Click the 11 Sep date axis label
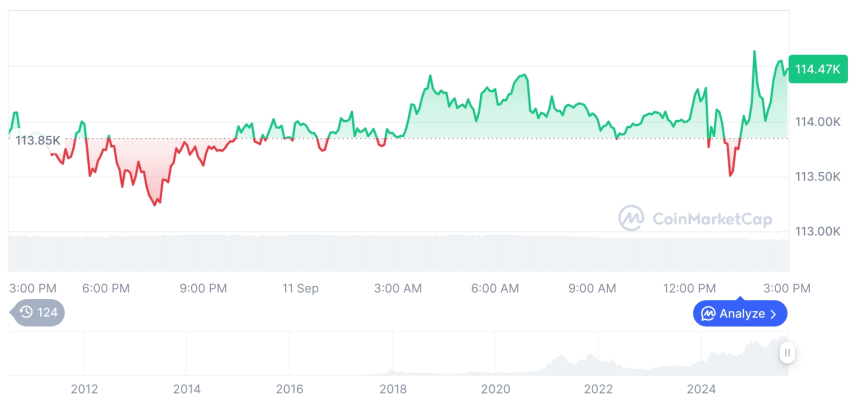The width and height of the screenshot is (860, 401). pyautogui.click(x=300, y=288)
